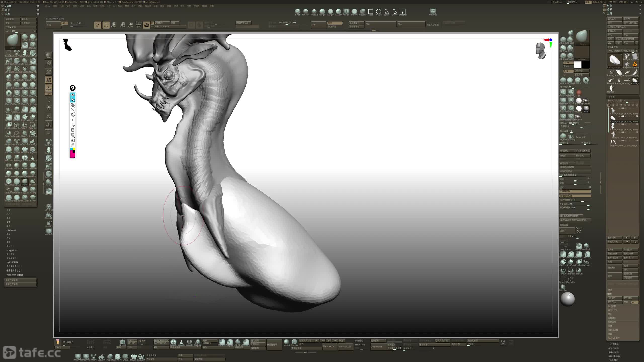
Task: Choose the Curve stroke selection icon
Action: click(395, 12)
